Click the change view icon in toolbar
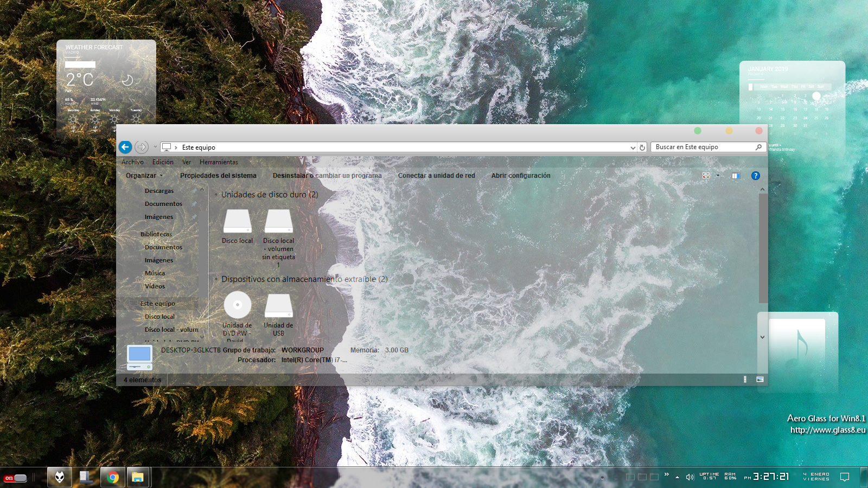 pyautogui.click(x=706, y=176)
